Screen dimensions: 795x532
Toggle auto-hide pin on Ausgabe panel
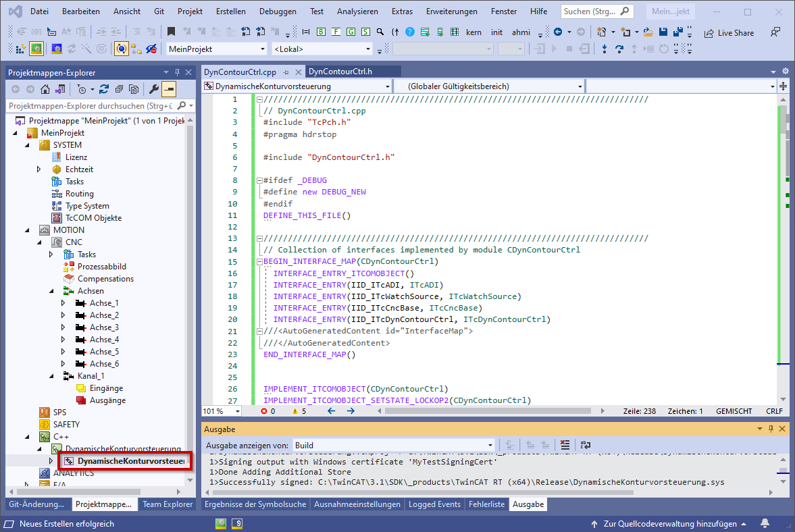coord(771,429)
